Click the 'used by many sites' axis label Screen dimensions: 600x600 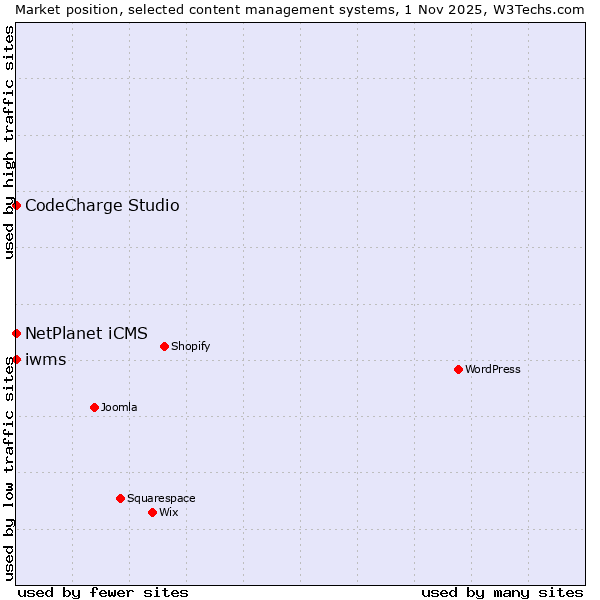[x=502, y=592]
